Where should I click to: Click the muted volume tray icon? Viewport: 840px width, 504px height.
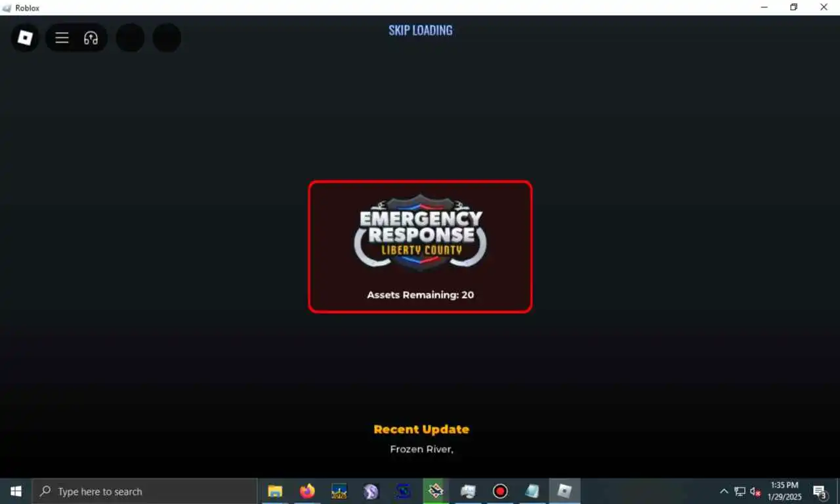coord(755,491)
